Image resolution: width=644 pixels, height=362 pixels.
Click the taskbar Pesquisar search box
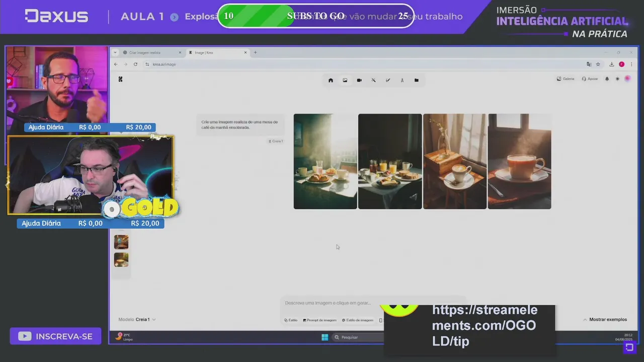[357, 337]
